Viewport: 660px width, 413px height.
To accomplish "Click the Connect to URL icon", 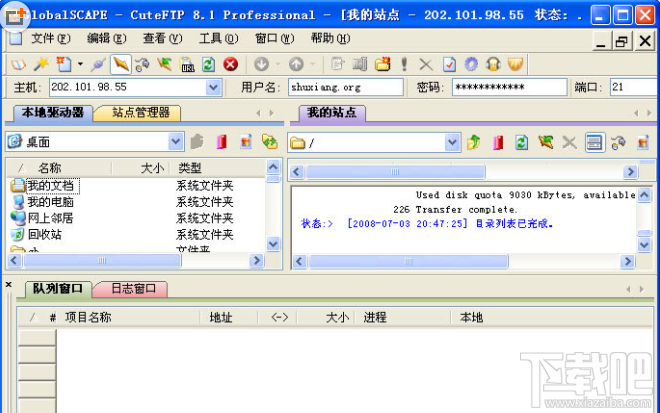I will tap(187, 64).
